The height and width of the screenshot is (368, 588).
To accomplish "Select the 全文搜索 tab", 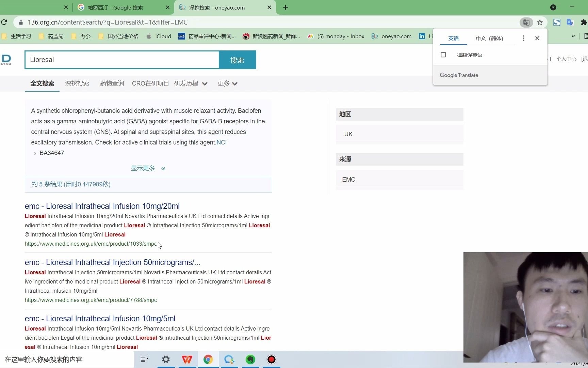I will point(42,83).
